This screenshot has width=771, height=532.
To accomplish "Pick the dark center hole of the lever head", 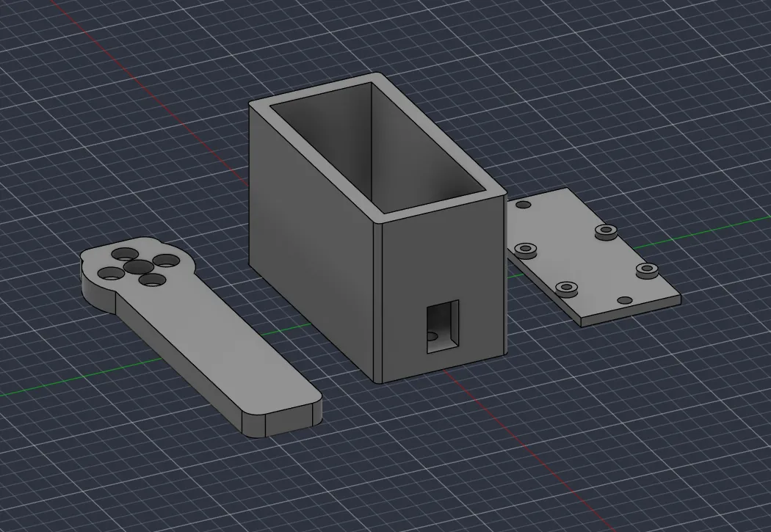I will click(138, 266).
